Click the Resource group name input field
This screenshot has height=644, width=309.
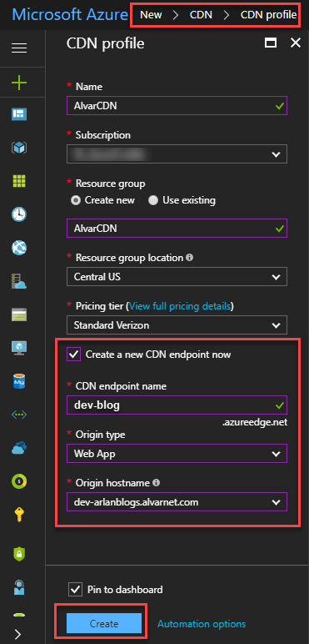[x=177, y=229]
